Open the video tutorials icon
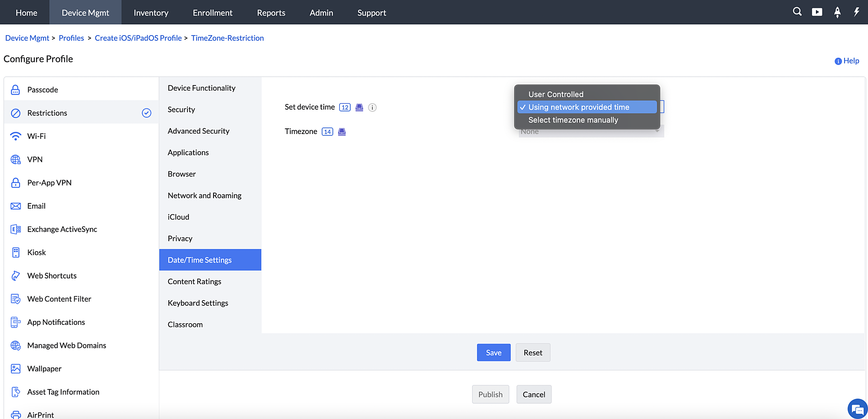Image resolution: width=868 pixels, height=419 pixels. pyautogui.click(x=817, y=12)
